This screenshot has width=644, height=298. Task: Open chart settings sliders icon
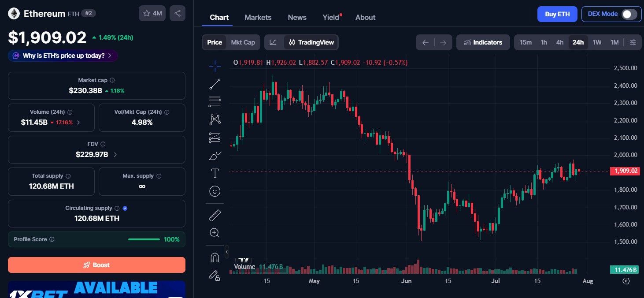coord(633,42)
